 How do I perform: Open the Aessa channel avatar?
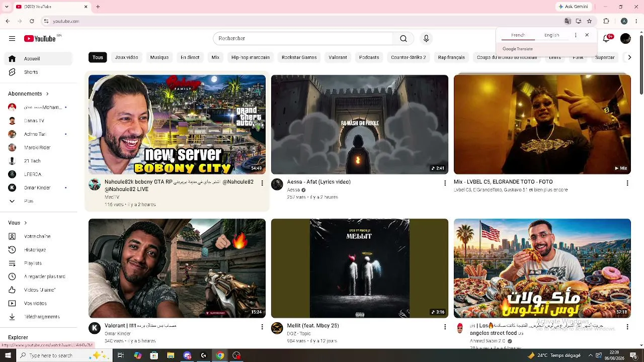(x=277, y=185)
